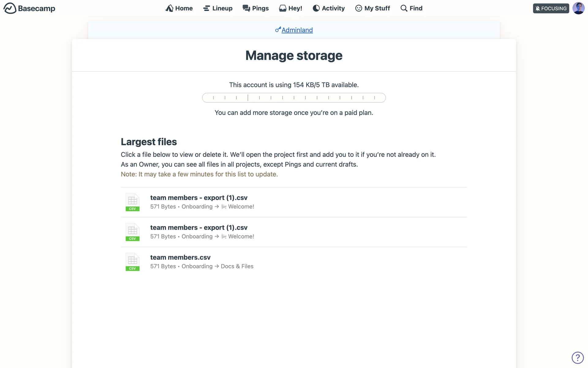Open the Pings chat menu
The height and width of the screenshot is (368, 588).
[256, 8]
